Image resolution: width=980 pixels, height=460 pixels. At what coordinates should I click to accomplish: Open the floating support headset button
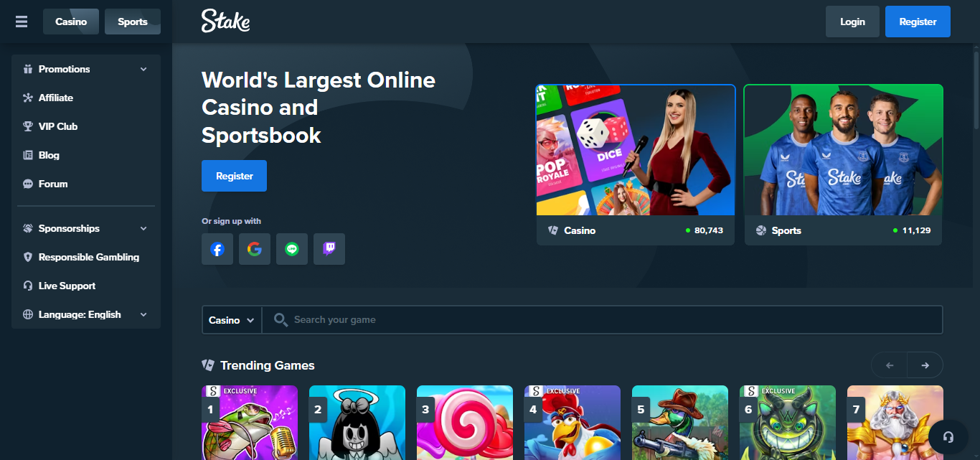click(x=948, y=437)
